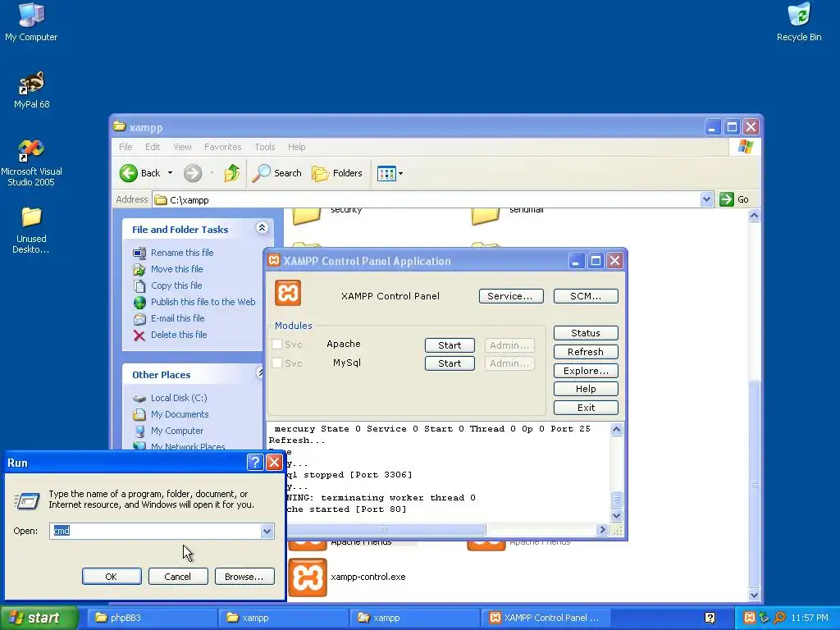This screenshot has width=840, height=630.
Task: Click the XAMPP logo in Control Panel
Action: pyautogui.click(x=288, y=293)
